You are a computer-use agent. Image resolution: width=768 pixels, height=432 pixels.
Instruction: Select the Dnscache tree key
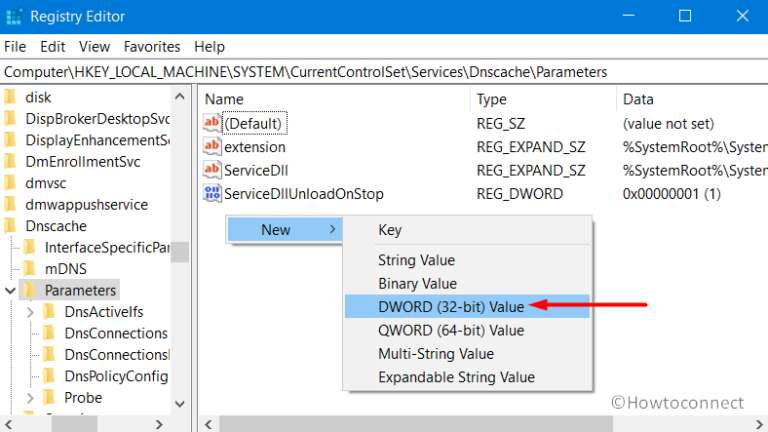(56, 226)
